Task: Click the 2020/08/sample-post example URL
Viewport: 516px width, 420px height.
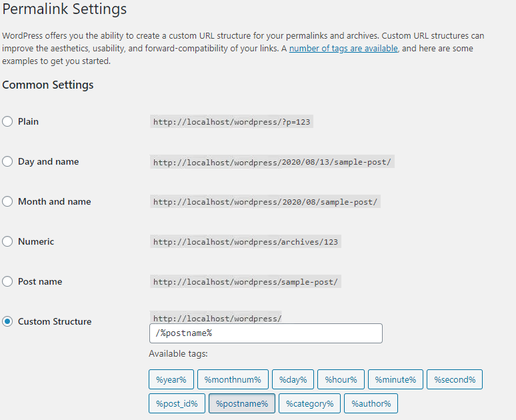Action: point(265,202)
